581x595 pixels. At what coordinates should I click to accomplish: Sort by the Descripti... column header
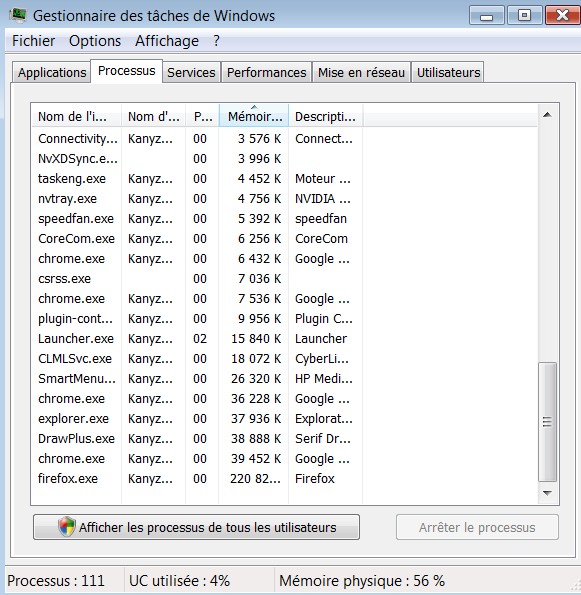tap(325, 116)
